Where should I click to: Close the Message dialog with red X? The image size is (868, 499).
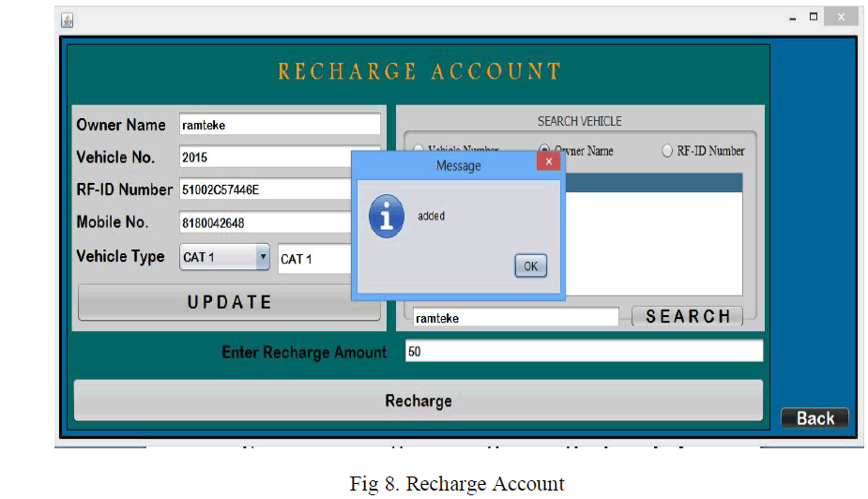click(549, 162)
